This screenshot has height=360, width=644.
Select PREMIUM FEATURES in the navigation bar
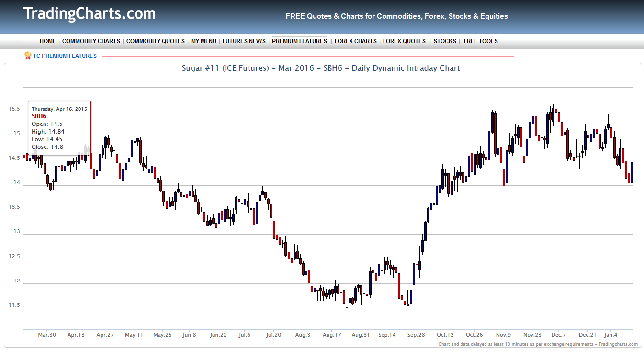tap(299, 41)
